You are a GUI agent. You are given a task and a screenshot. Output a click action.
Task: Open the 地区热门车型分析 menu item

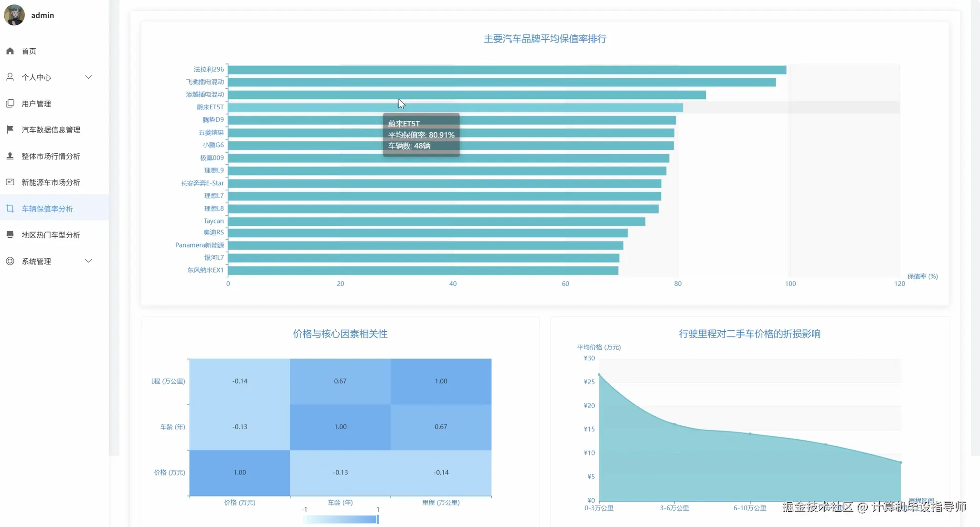pos(51,235)
